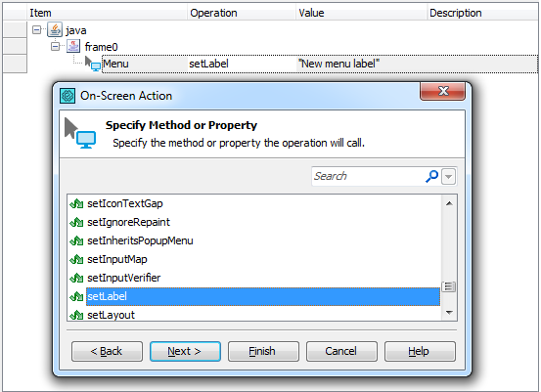Click the setLayout method icon
This screenshot has width=541, height=392.
[76, 315]
